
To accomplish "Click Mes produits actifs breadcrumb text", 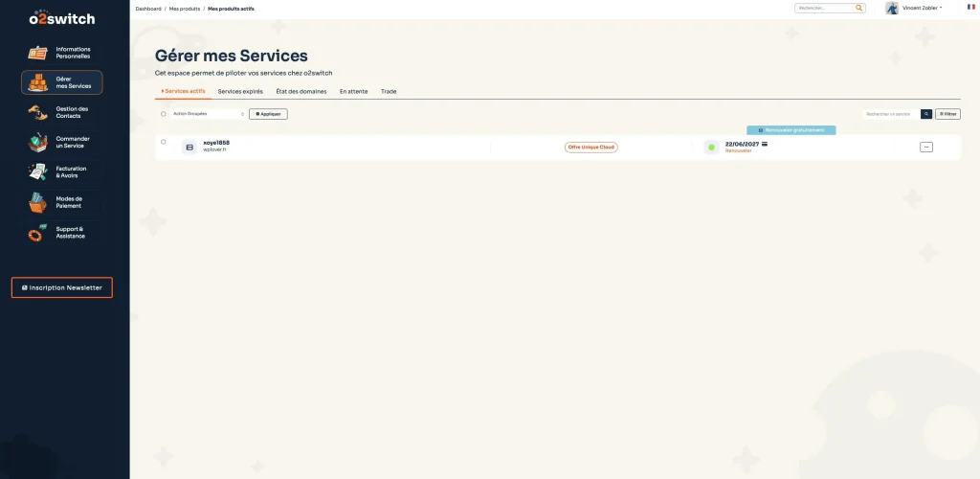I will coord(232,9).
